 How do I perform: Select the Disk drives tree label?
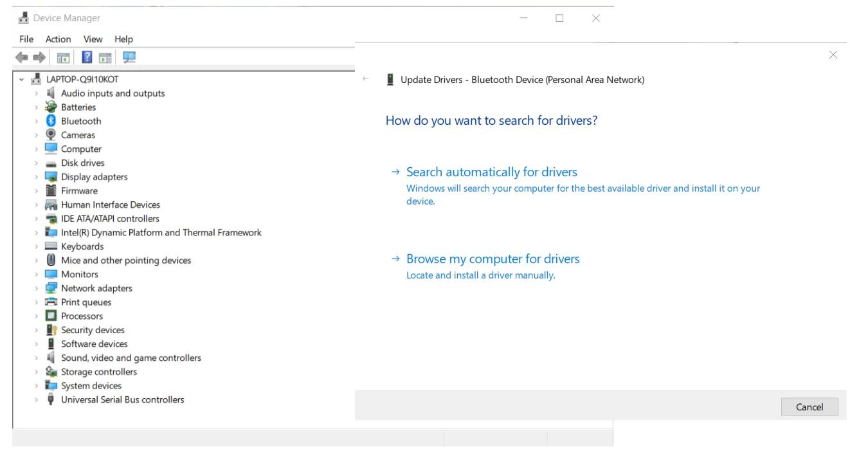(x=83, y=163)
